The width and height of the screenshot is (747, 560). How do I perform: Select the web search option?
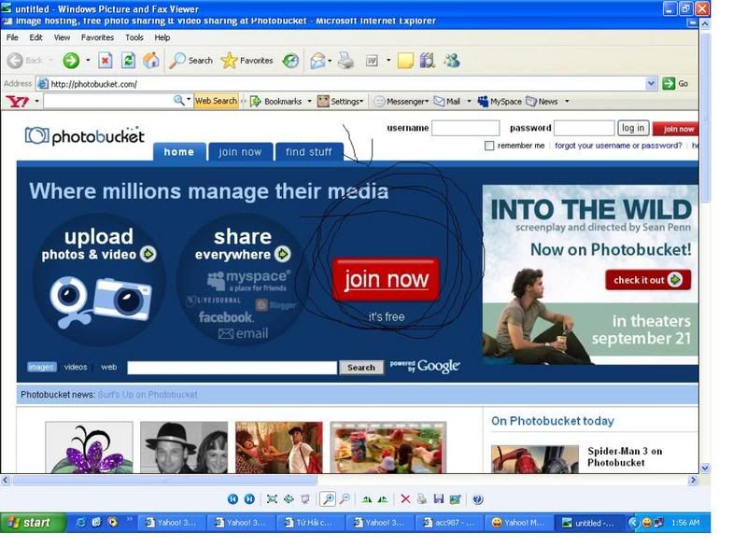click(109, 367)
